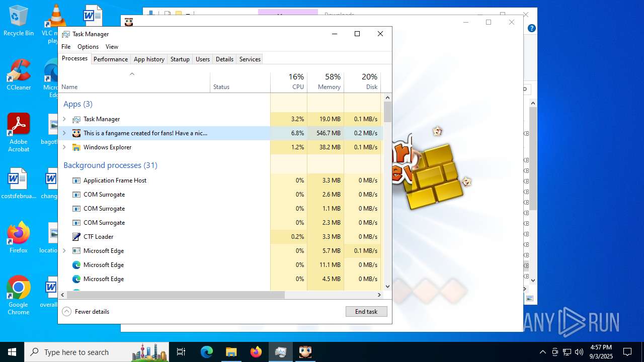
Task: Click the Windows Explorer process icon
Action: pos(76,147)
